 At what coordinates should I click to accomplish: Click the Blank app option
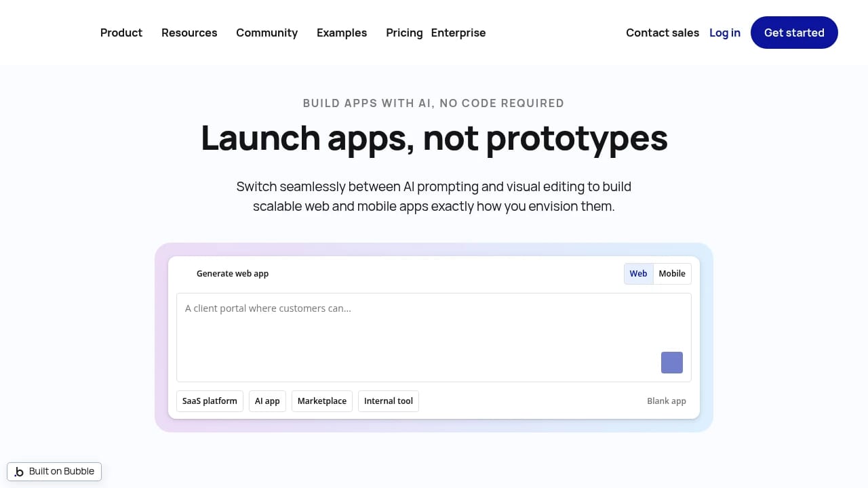pyautogui.click(x=667, y=401)
